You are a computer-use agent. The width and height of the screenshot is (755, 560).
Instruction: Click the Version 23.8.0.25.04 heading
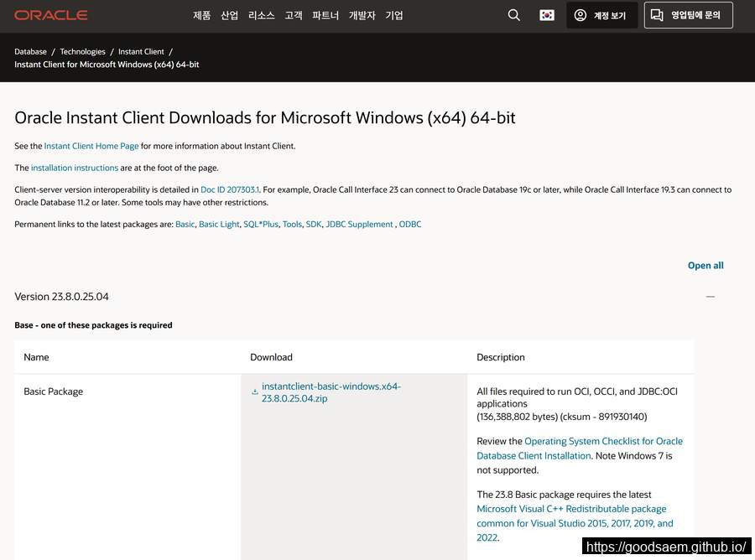point(61,297)
